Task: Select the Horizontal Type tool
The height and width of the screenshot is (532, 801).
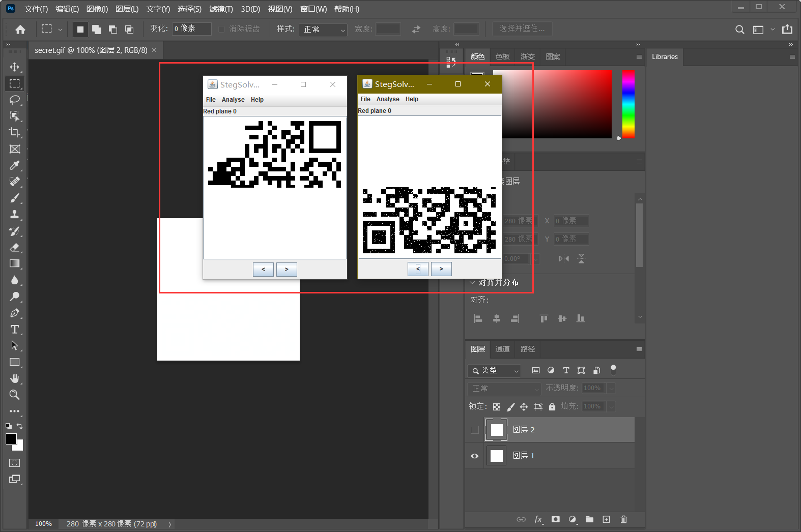Action: pos(15,329)
